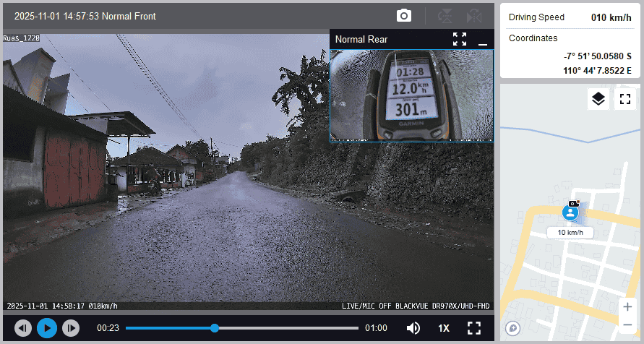The height and width of the screenshot is (344, 644).
Task: Click the playback progress slider handle
Action: pos(215,328)
